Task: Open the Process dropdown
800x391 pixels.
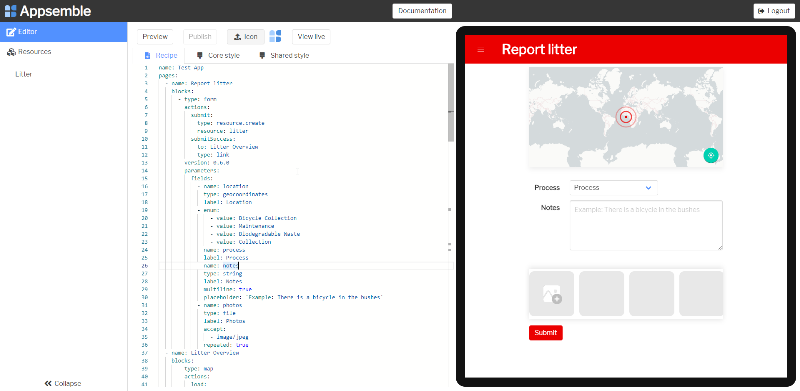Action: coord(613,188)
